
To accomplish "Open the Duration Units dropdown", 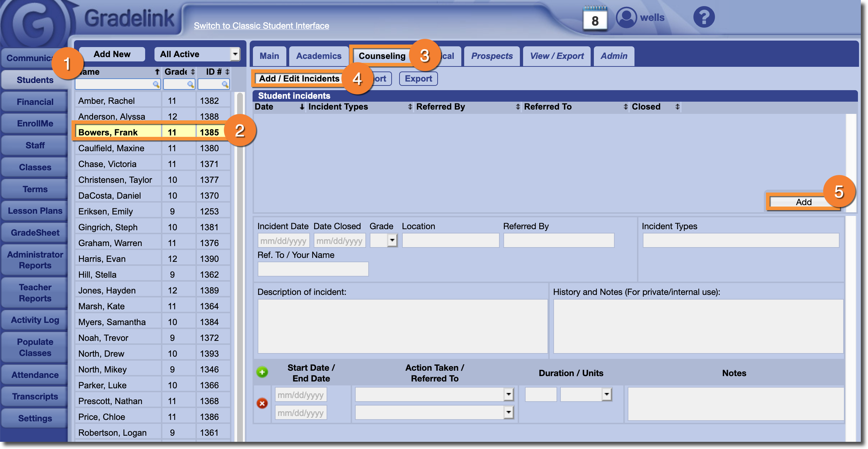I will (x=606, y=394).
